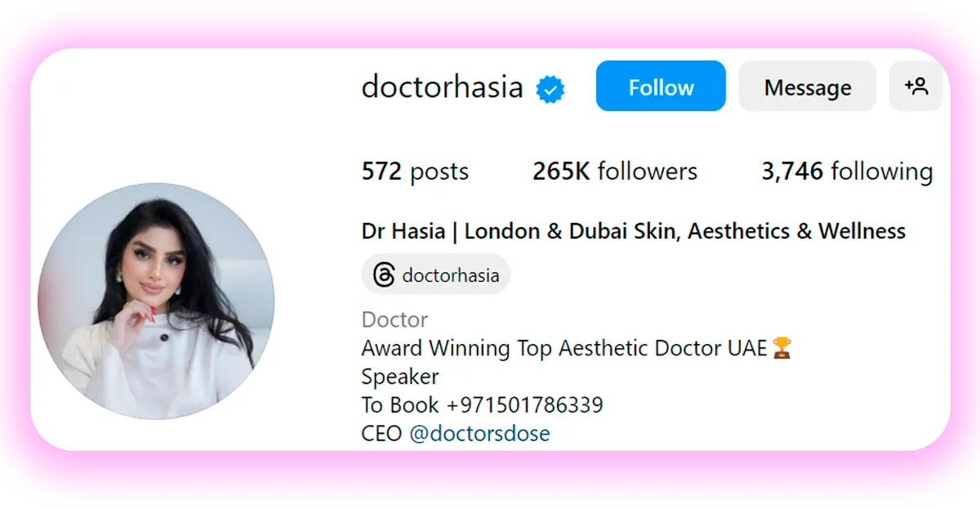Follow the doctorhasia account

(661, 87)
